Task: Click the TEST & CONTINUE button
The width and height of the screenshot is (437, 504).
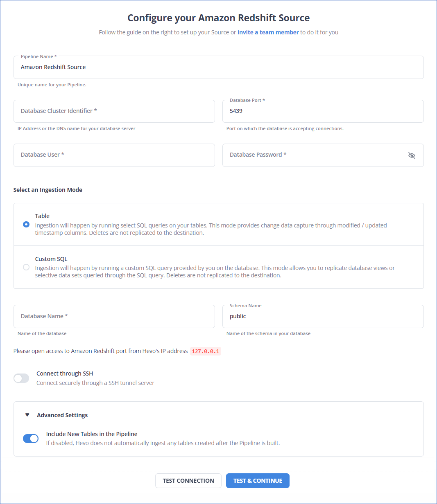Action: (x=258, y=481)
